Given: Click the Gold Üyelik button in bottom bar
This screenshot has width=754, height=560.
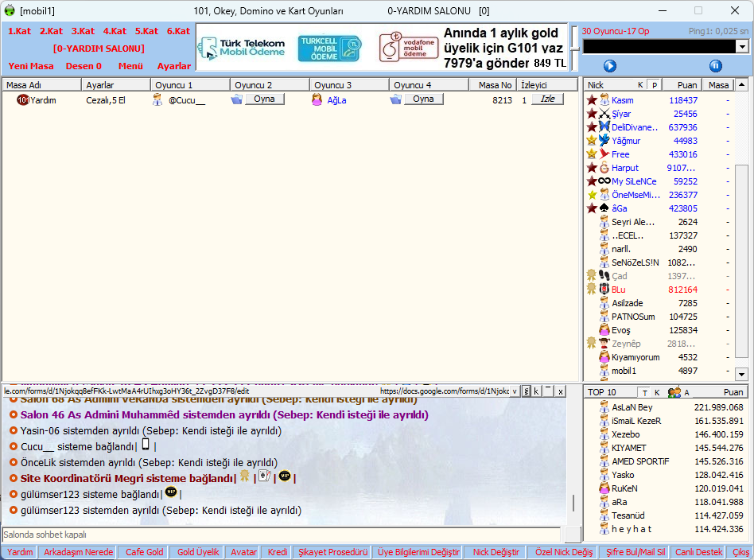Looking at the screenshot, I should tap(198, 552).
